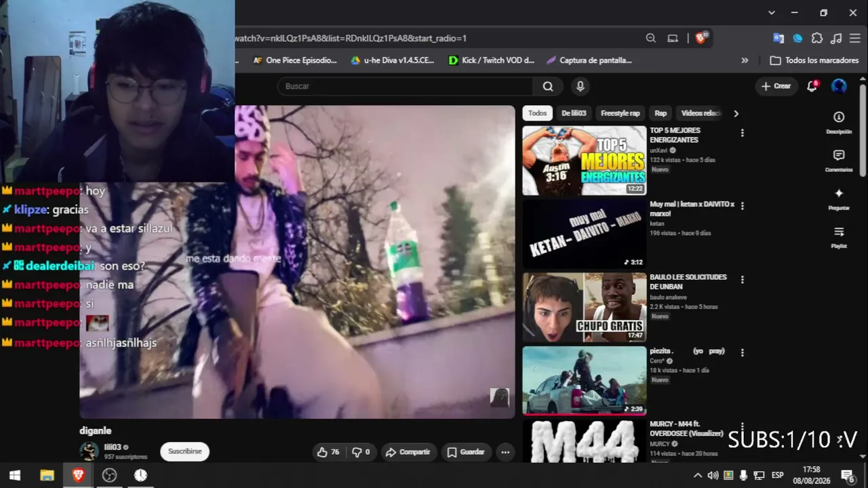Click the Preguntar sparkle icon

(839, 194)
